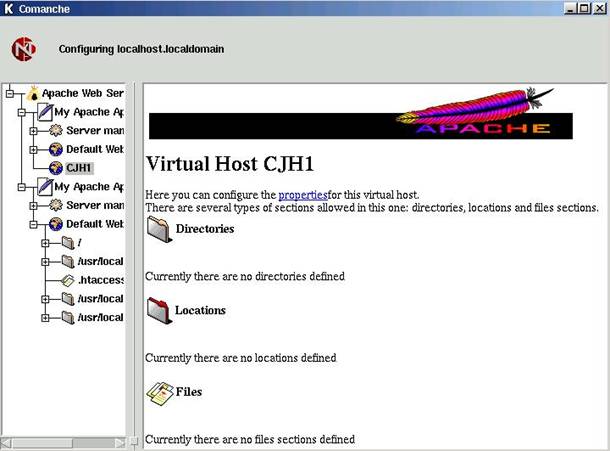Screen dimensions: 610x451
Task: Click the Apache Web Server root node icon
Action: 33,93
